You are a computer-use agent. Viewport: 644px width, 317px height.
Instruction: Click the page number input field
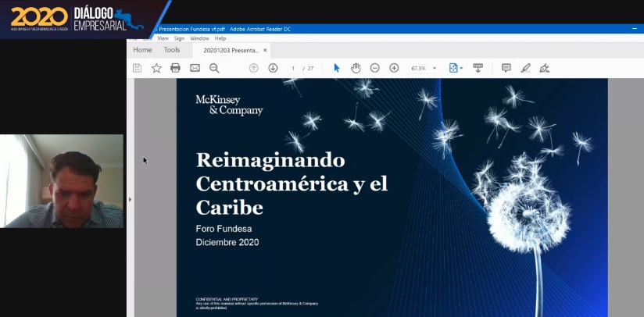point(294,68)
